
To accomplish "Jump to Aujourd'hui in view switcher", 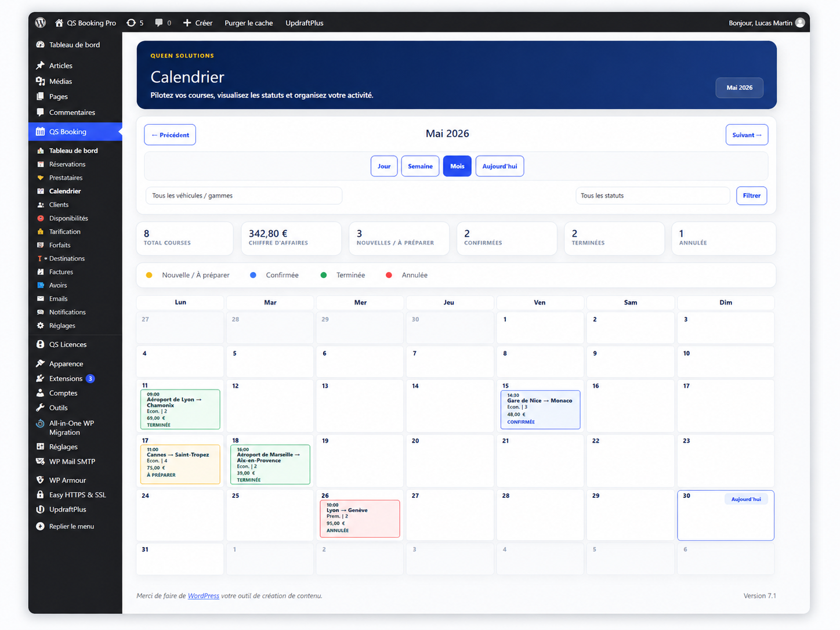I will point(499,166).
